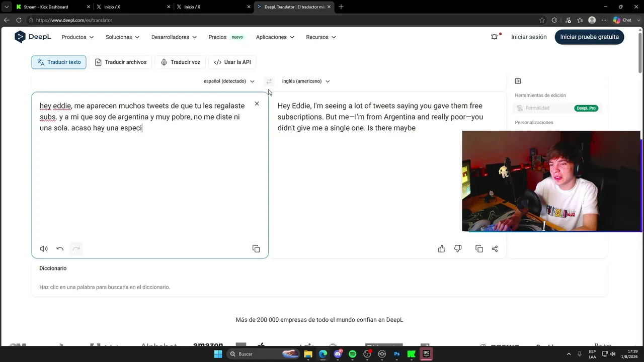This screenshot has height=362, width=644.
Task: Open the browser favorites list
Action: pos(580,20)
